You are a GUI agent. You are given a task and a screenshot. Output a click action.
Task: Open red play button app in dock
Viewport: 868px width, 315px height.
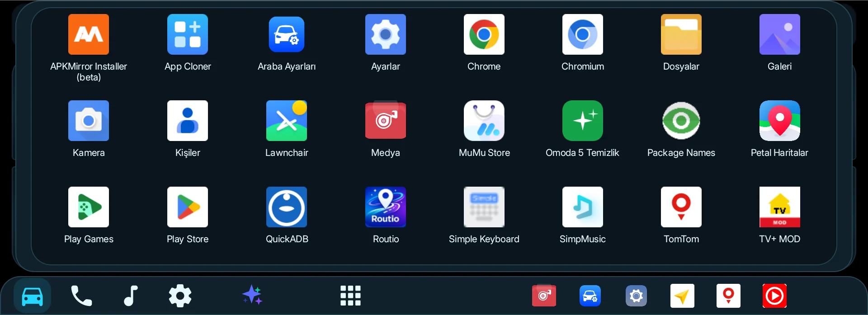click(x=774, y=296)
